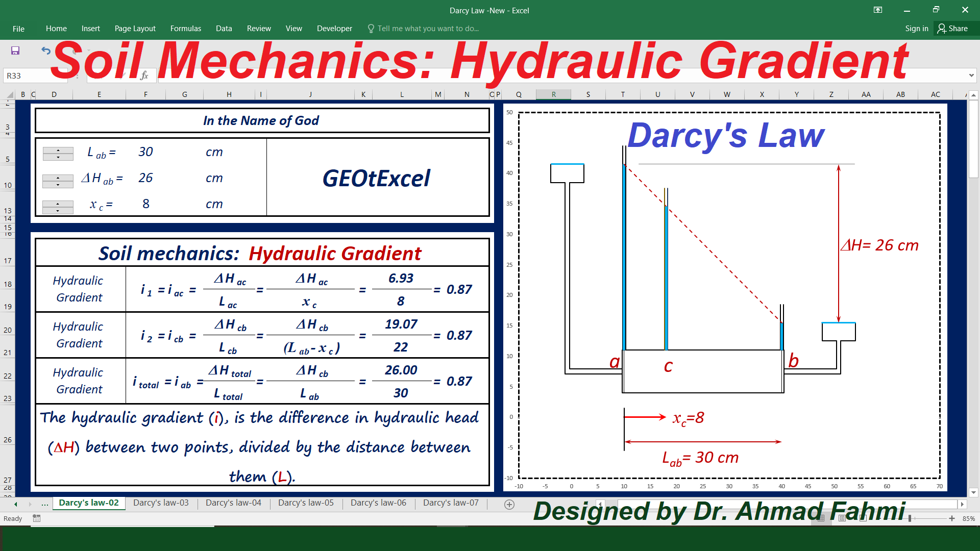The image size is (980, 551).
Task: Select column J header
Action: click(310, 94)
